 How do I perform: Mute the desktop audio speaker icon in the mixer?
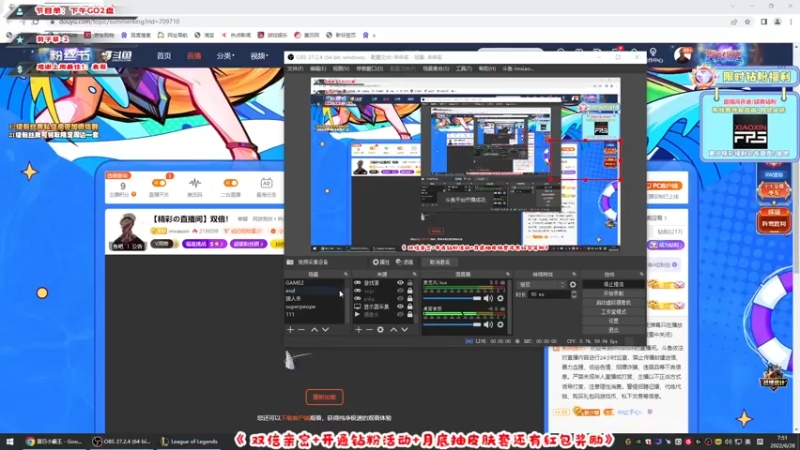(488, 324)
